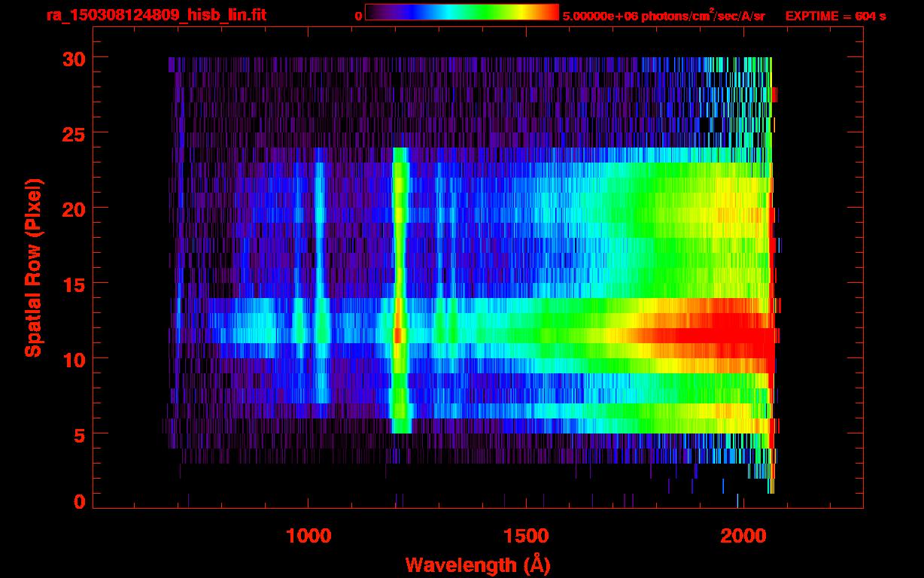Click the y-axis tick label 0
Image resolution: width=924 pixels, height=578 pixels.
click(80, 502)
